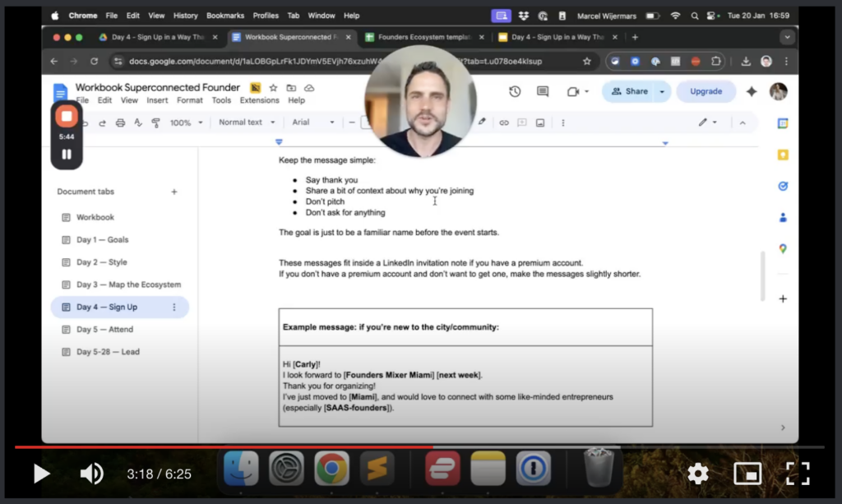Open Google Maps in side panel
842x504 pixels.
783,248
